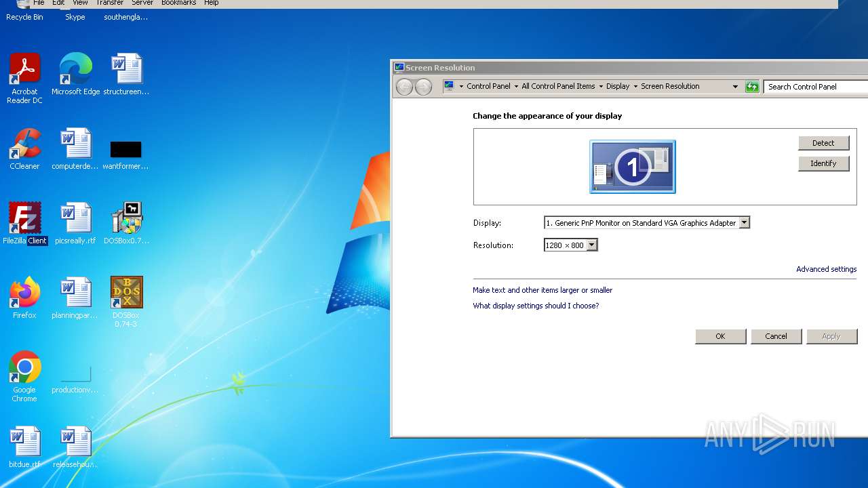Open the Bookmarks menu in the top bar
The height and width of the screenshot is (488, 868).
tap(178, 3)
